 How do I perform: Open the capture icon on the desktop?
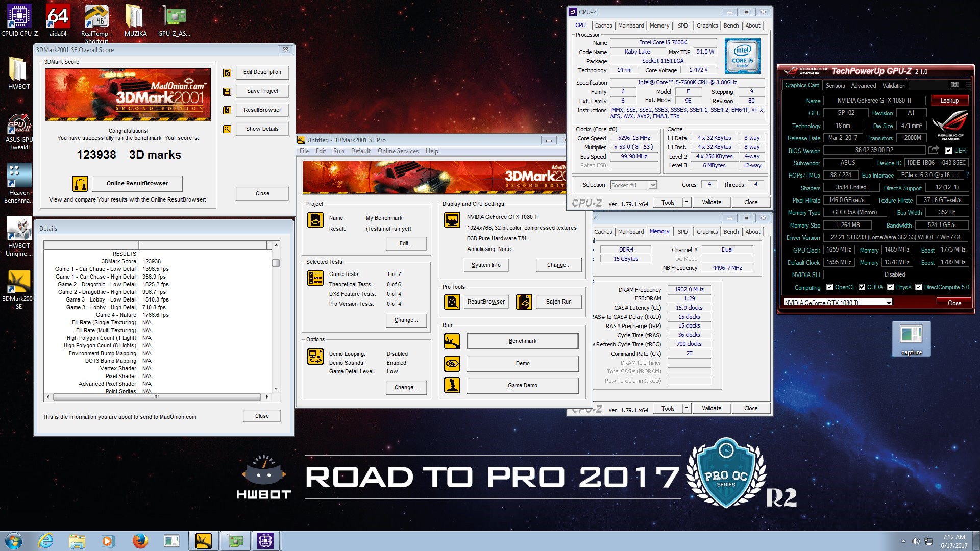[x=912, y=339]
